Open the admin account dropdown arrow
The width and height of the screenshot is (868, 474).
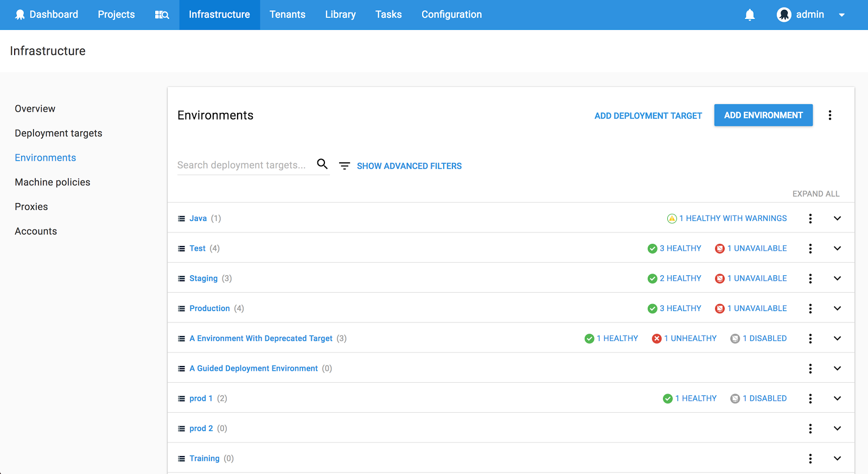[841, 15]
